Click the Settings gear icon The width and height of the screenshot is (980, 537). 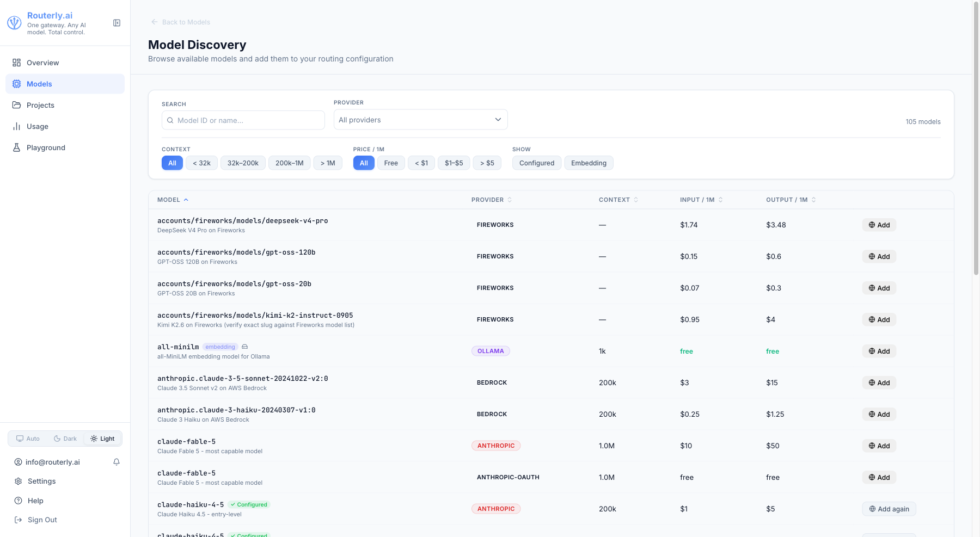coord(18,482)
